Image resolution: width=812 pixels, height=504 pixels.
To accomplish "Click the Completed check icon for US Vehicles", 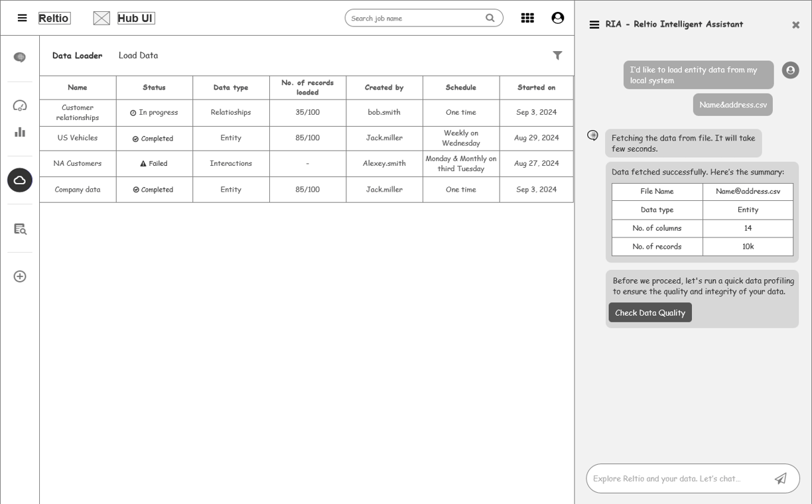I will [x=136, y=139].
